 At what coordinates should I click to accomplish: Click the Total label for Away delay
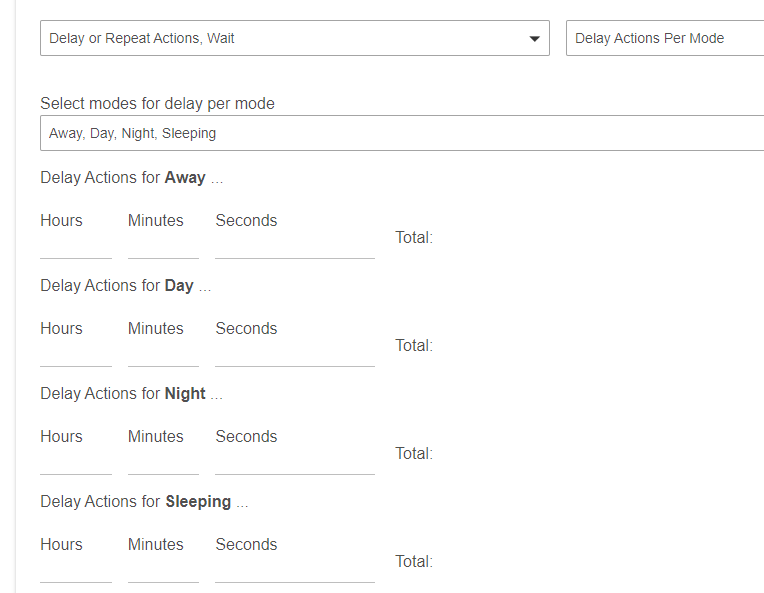pyautogui.click(x=414, y=238)
